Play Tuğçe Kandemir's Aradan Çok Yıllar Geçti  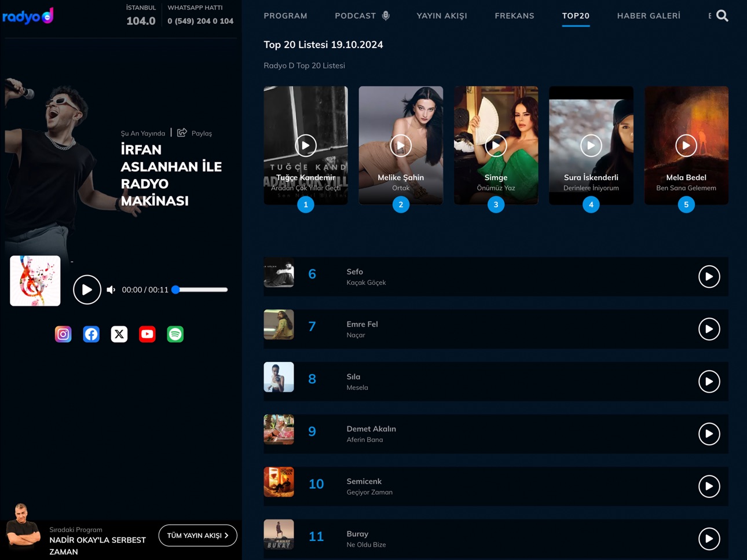click(306, 145)
